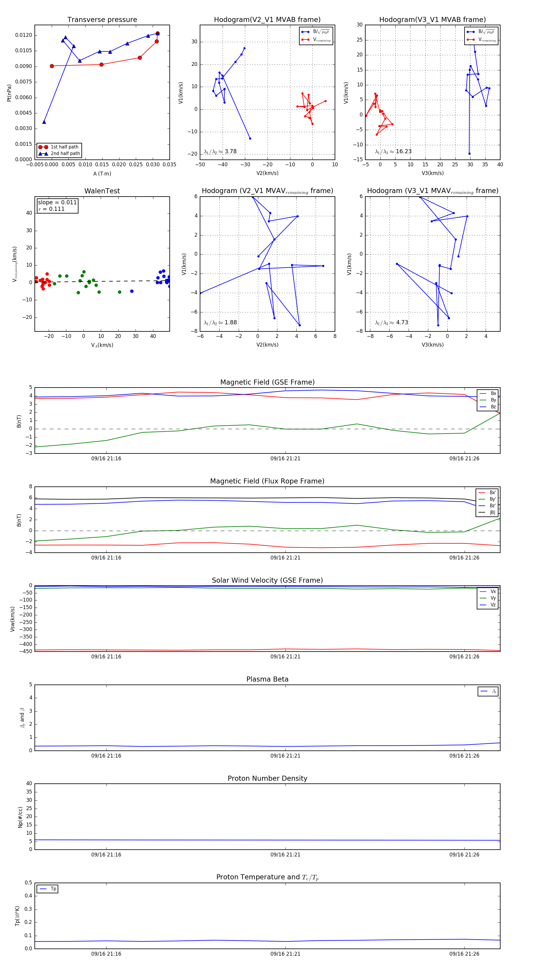The width and height of the screenshot is (535, 980).
Task: Select the "|B|" legend entry in Flux Rope plot
Action: [487, 513]
